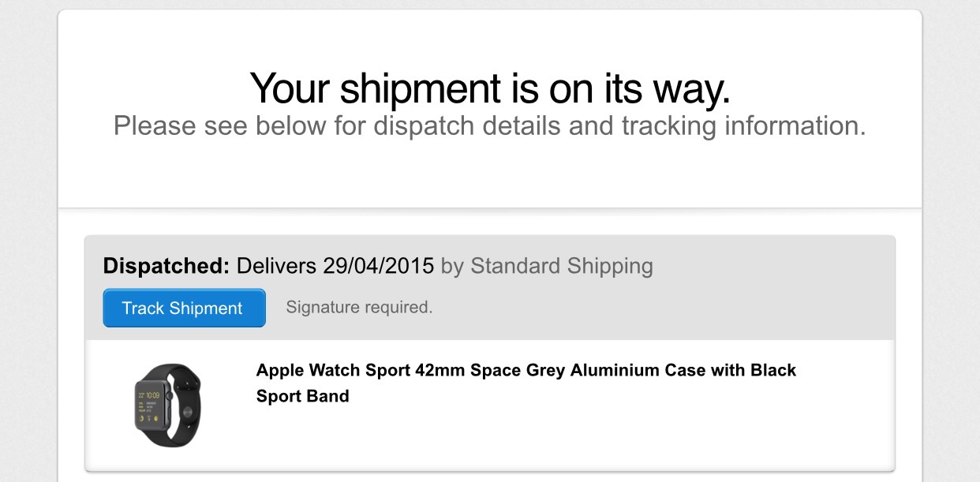The width and height of the screenshot is (980, 482).
Task: Click the empty area of the product row
Action: click(x=631, y=434)
